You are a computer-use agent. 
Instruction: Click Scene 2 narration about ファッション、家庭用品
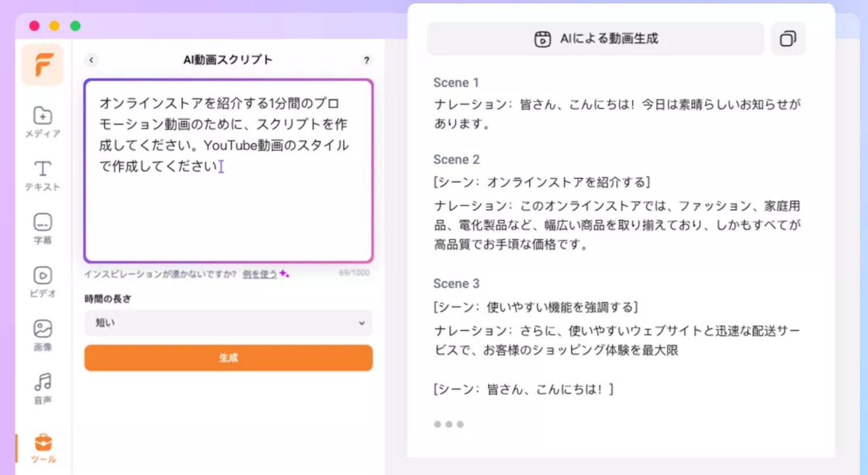click(617, 225)
